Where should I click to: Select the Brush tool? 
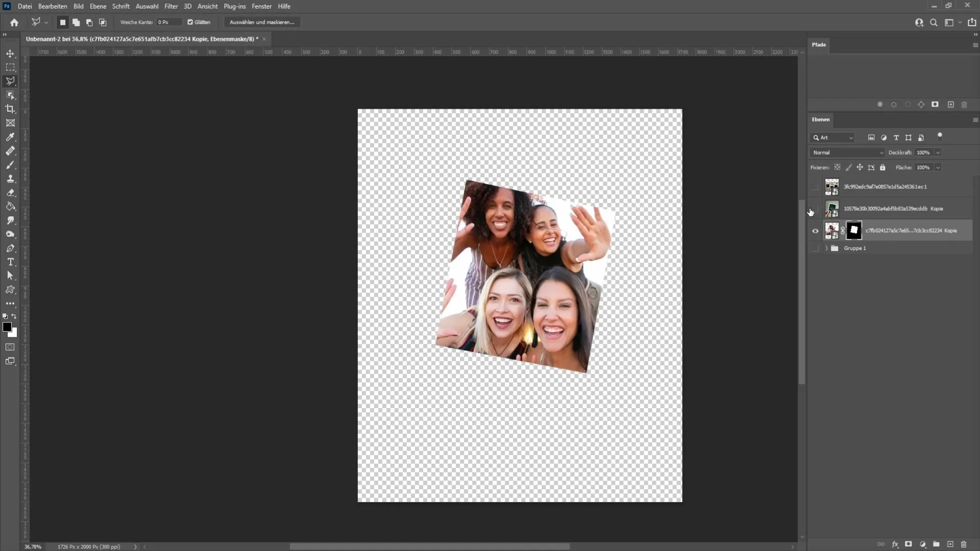tap(10, 165)
